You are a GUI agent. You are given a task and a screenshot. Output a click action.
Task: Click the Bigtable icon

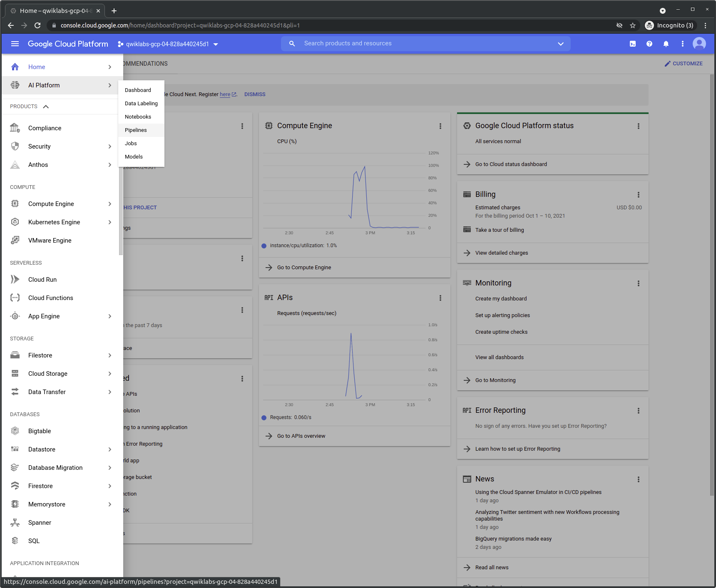(x=15, y=431)
